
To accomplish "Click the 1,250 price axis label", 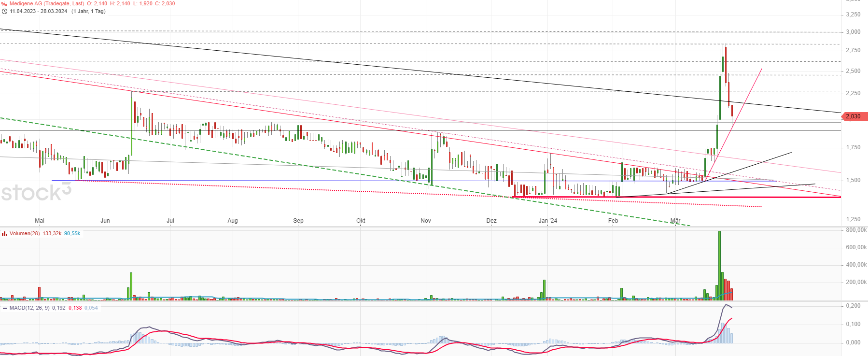I will (853, 219).
